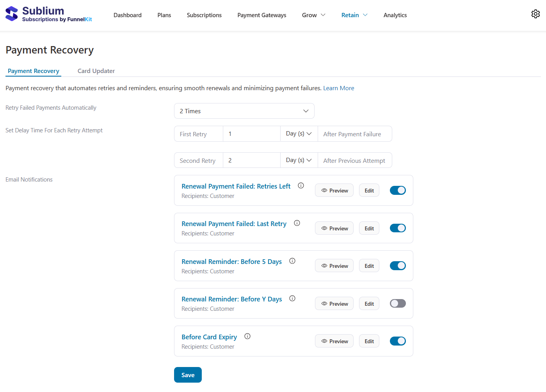Click the info icon beside Renewal Payment Failed: Last Retry
The image size is (546, 392).
(297, 223)
